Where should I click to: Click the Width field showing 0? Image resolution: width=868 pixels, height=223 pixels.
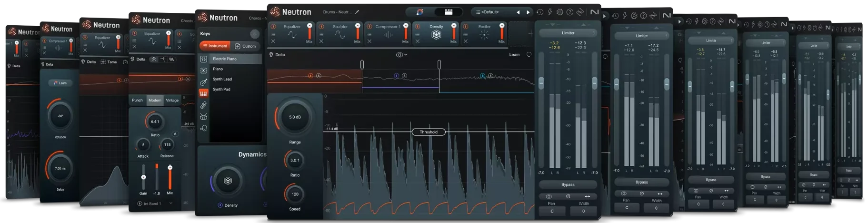click(x=583, y=211)
